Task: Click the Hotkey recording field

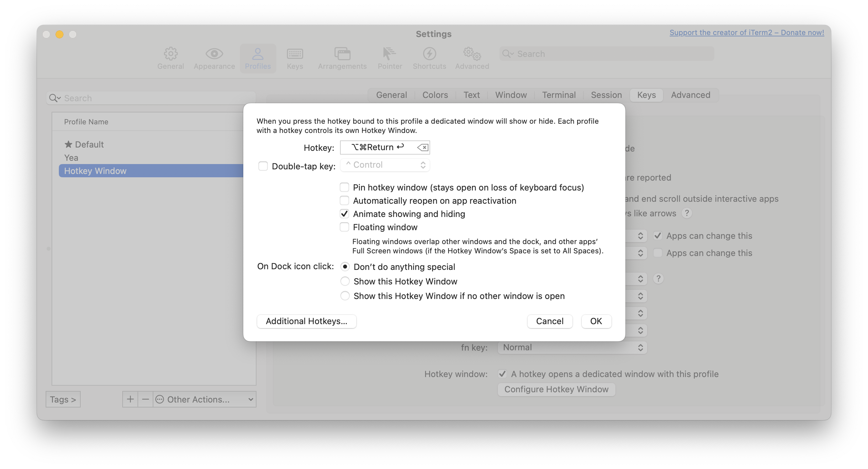Action: [x=377, y=147]
